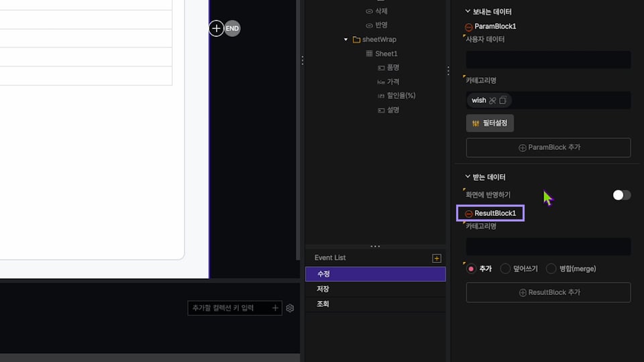Click the ResultBlock1 label

(495, 213)
